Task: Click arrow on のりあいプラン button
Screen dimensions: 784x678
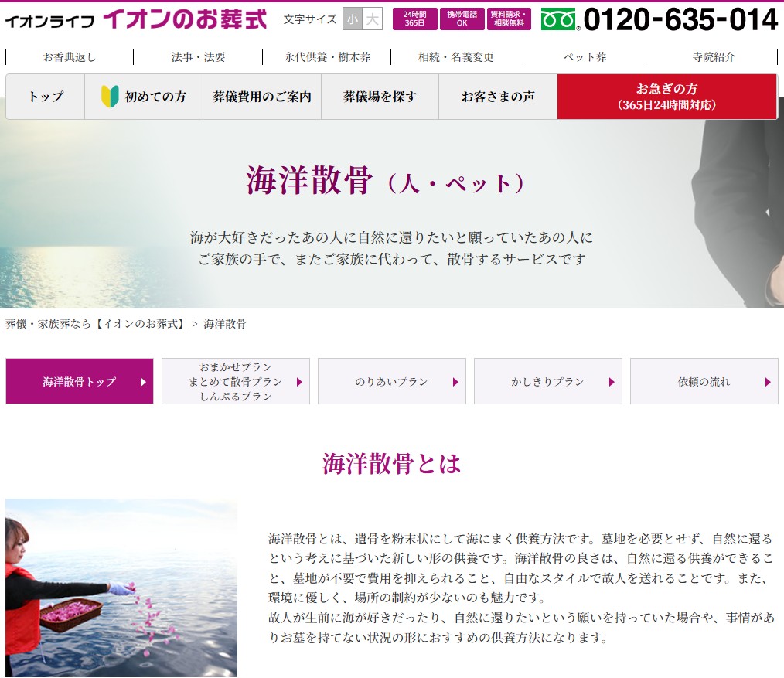Action: pyautogui.click(x=455, y=382)
